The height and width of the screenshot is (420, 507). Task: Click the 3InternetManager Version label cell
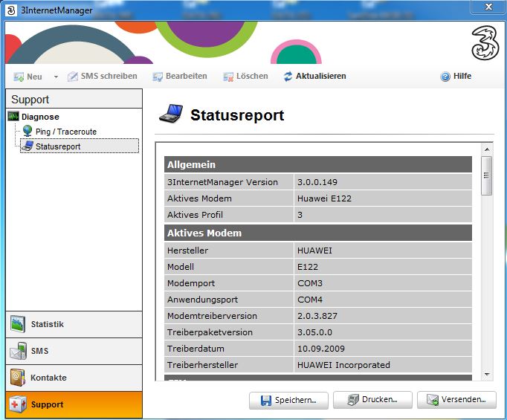[x=229, y=182]
